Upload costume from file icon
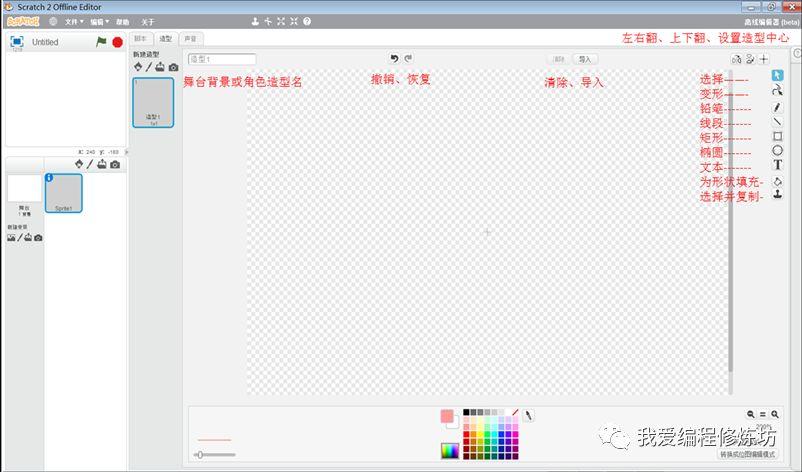This screenshot has height=472, width=802. pyautogui.click(x=160, y=67)
